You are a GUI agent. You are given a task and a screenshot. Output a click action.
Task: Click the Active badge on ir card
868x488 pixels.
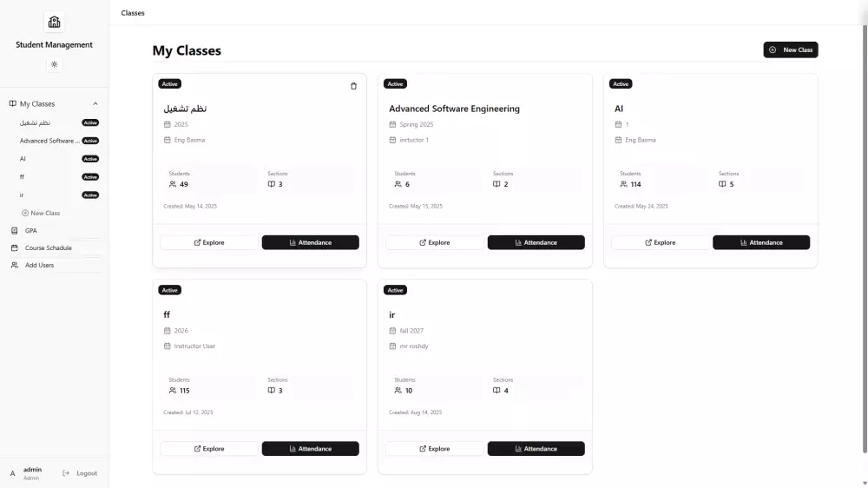[395, 290]
